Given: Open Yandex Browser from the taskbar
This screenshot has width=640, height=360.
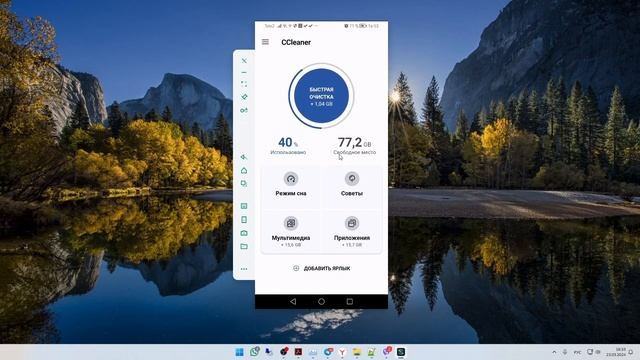Looking at the screenshot, I should [x=342, y=352].
